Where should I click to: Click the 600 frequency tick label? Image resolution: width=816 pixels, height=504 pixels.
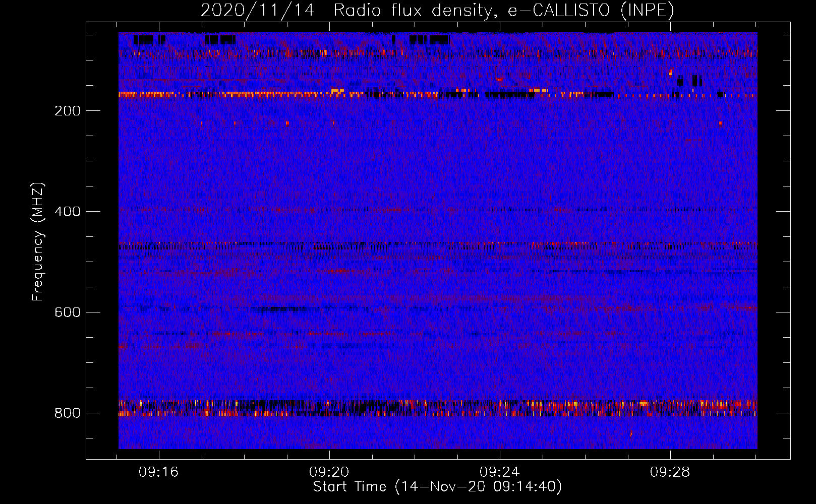coord(68,312)
